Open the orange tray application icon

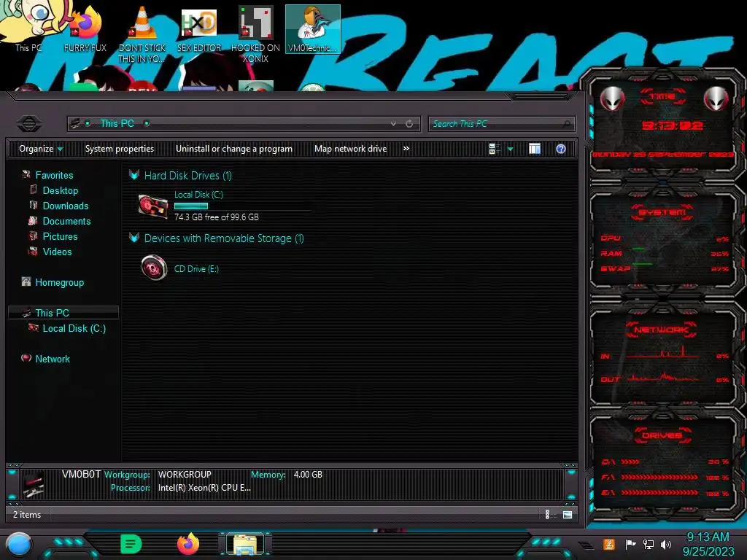[x=609, y=544]
